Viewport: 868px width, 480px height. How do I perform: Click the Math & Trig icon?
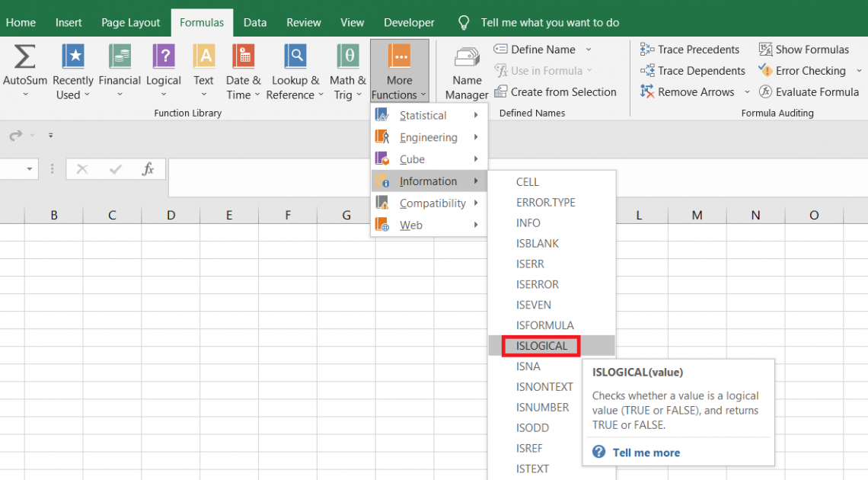pyautogui.click(x=347, y=57)
